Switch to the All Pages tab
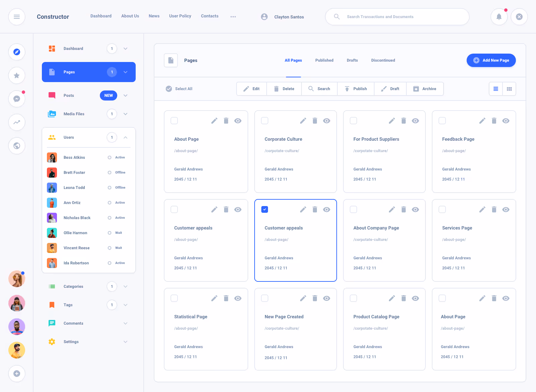This screenshot has height=392, width=536. [x=293, y=60]
